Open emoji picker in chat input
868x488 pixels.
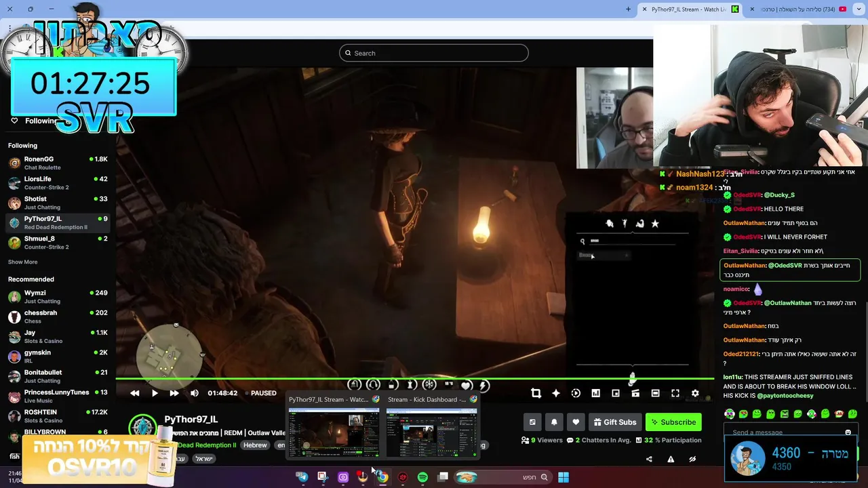(848, 432)
